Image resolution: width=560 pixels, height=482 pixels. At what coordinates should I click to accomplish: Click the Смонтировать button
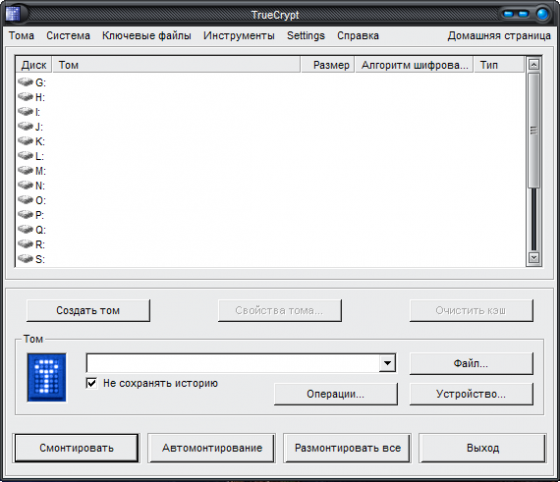(x=76, y=448)
